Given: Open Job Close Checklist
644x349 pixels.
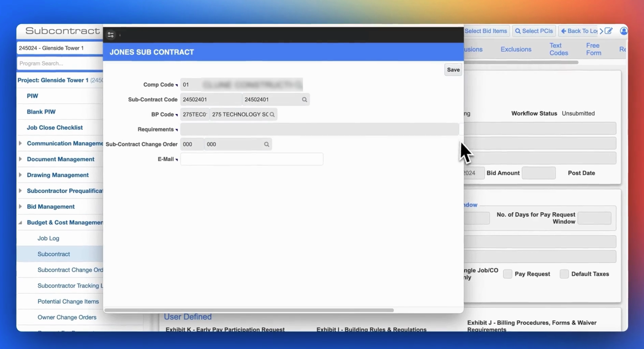Looking at the screenshot, I should click(55, 127).
